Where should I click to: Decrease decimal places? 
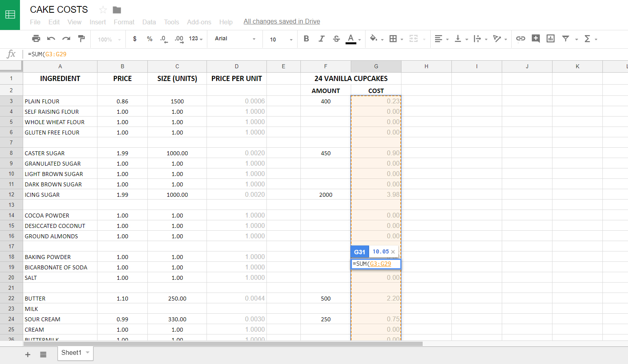tap(163, 39)
